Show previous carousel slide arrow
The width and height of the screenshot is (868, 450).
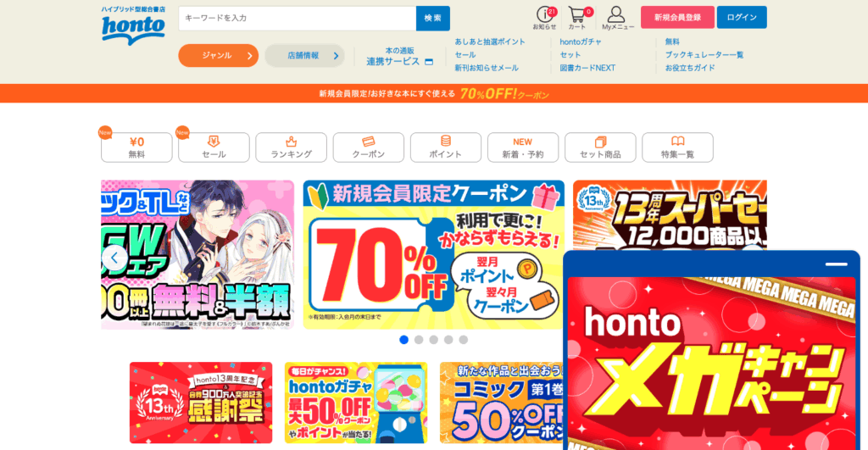click(114, 258)
